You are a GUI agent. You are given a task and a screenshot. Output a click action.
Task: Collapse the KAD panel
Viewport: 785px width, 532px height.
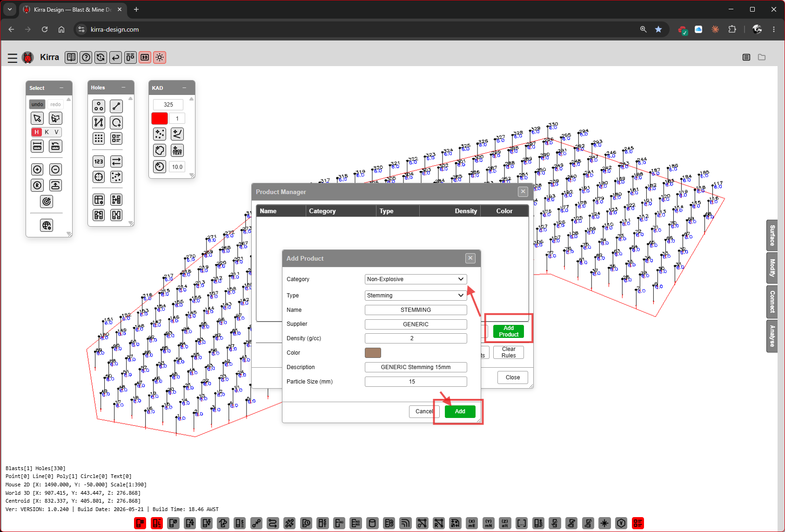click(x=184, y=88)
